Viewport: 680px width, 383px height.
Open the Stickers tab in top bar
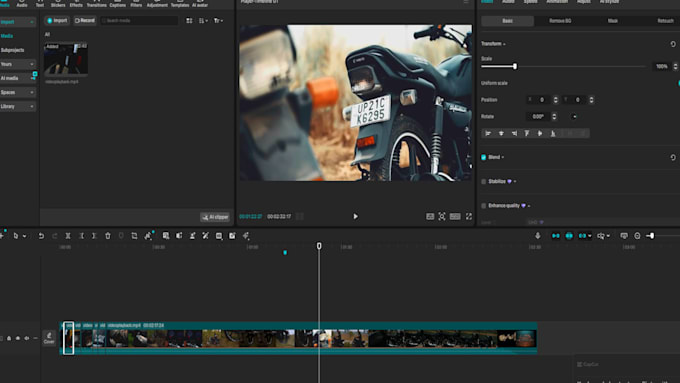[58, 3]
